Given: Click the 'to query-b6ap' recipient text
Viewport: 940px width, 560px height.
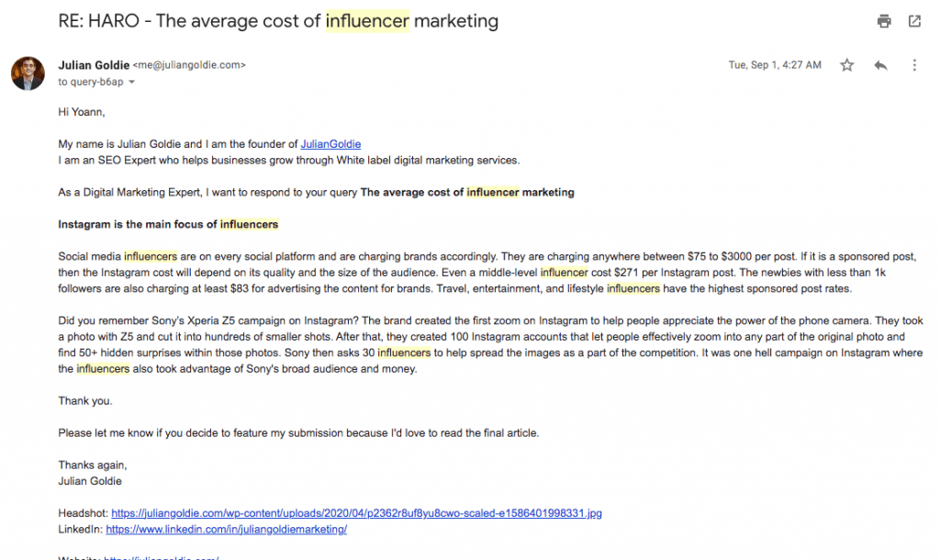Looking at the screenshot, I should (91, 82).
